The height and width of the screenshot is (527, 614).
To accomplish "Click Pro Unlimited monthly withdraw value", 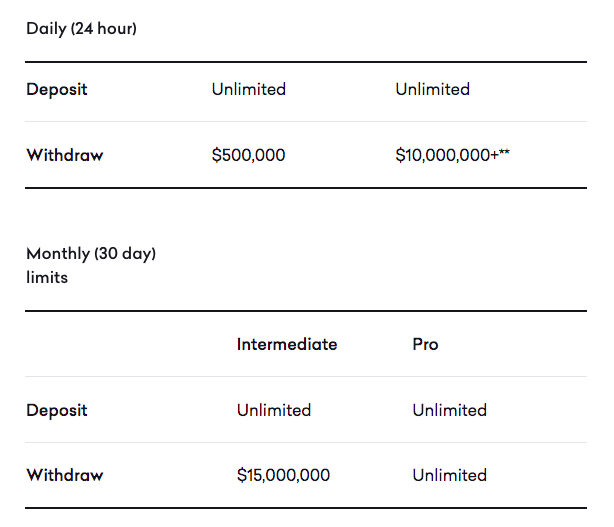I will pos(449,475).
